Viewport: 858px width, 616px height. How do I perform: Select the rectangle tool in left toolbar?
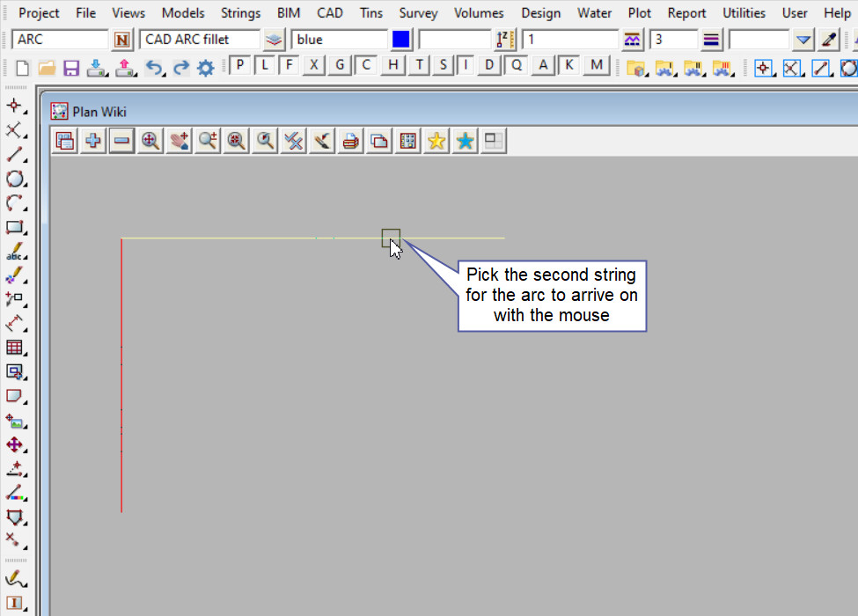pyautogui.click(x=15, y=227)
